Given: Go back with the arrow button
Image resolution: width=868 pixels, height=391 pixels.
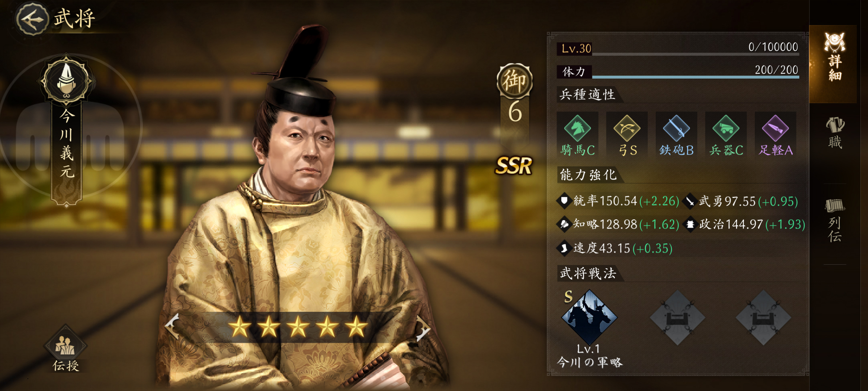Looking at the screenshot, I should (33, 19).
